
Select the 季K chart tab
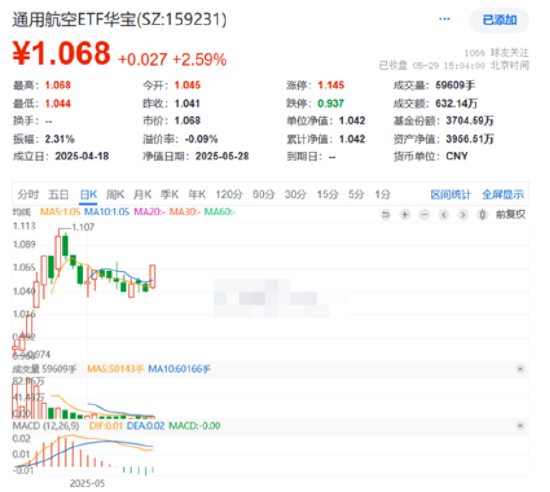click(170, 194)
